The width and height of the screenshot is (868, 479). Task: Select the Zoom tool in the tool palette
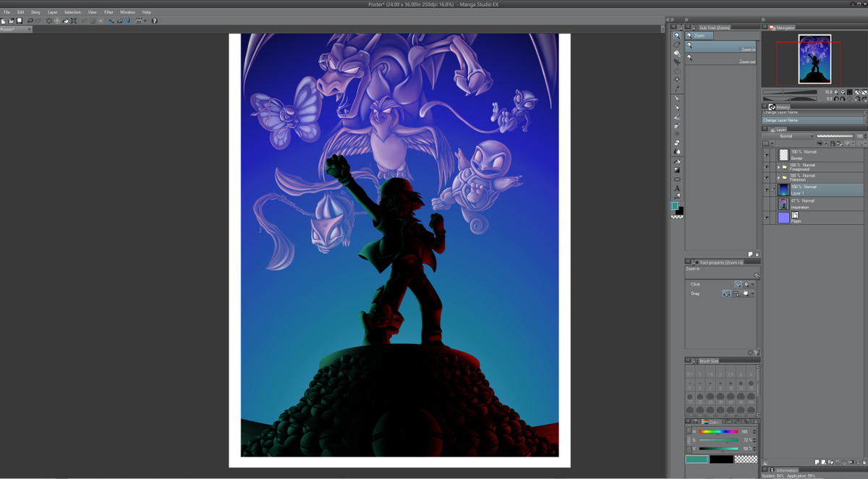[x=676, y=36]
